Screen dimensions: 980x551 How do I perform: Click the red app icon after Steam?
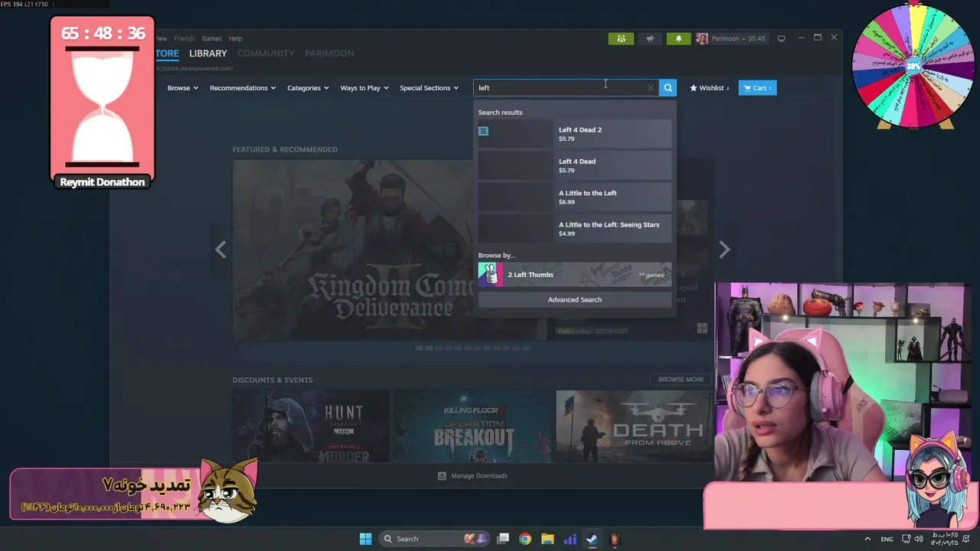[614, 539]
